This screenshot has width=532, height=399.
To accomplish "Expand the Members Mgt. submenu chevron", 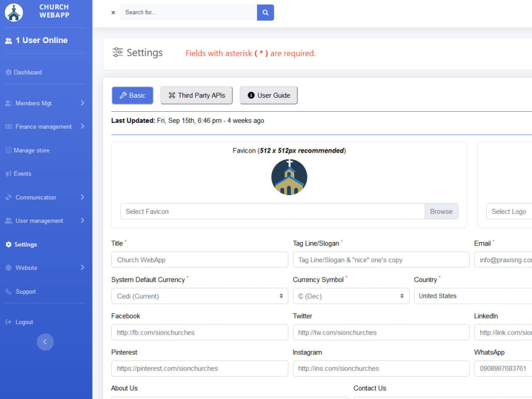I will tap(82, 103).
